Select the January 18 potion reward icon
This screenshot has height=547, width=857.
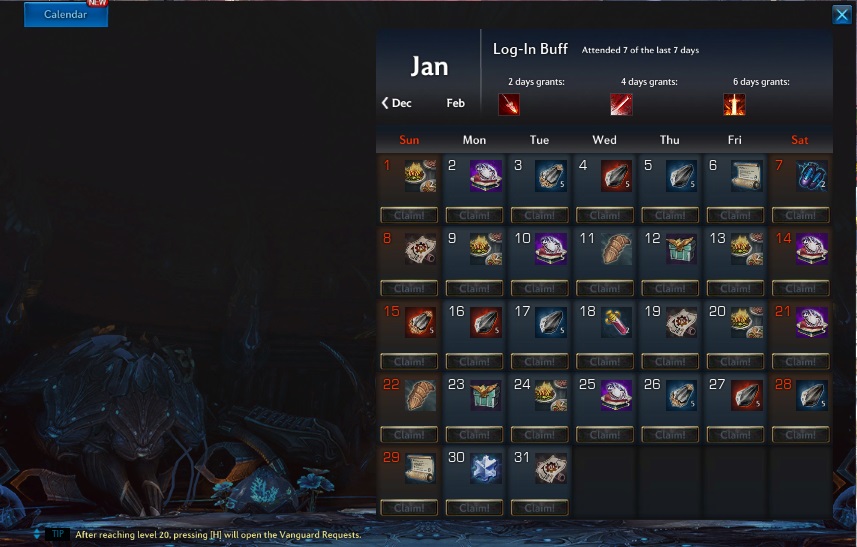click(616, 322)
